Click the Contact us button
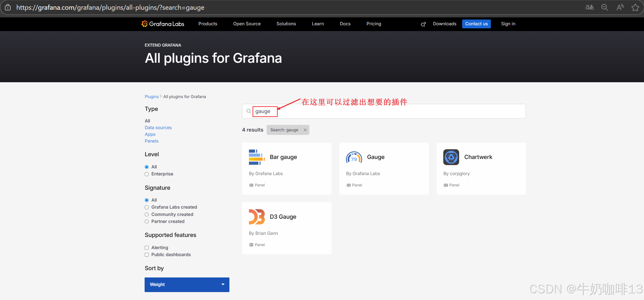Screen dimensions: 644x300 pos(476,24)
